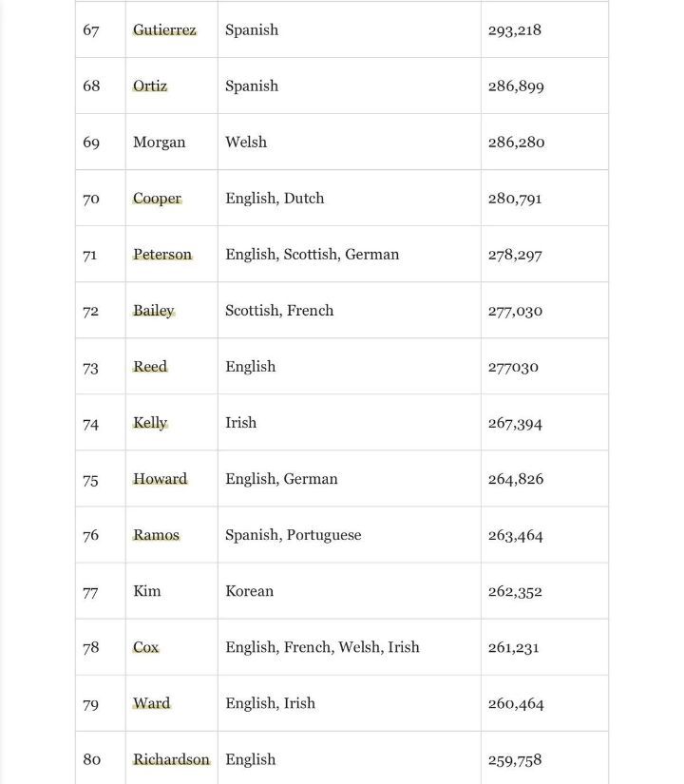
Task: Click the Morgan name cell
Action: (159, 143)
